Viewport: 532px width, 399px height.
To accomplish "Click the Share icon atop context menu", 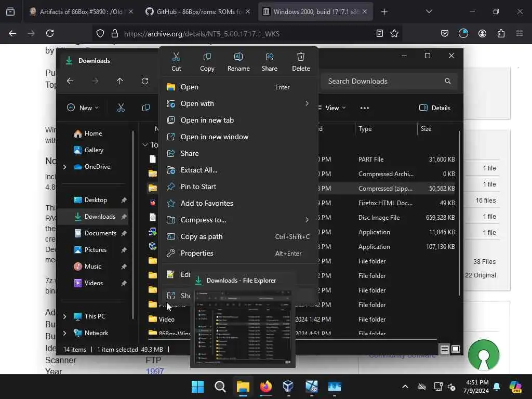I will point(270,57).
